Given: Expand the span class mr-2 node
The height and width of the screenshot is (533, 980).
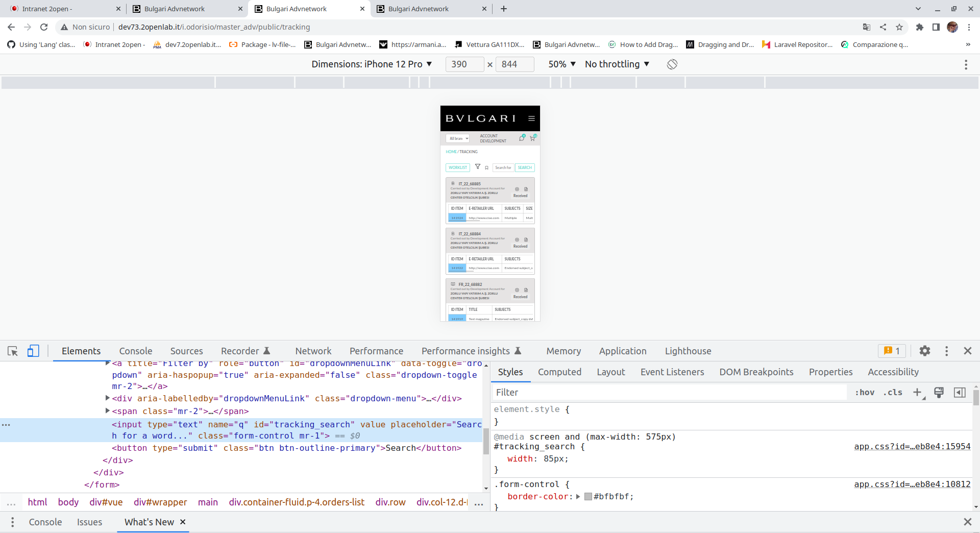Looking at the screenshot, I should [108, 410].
